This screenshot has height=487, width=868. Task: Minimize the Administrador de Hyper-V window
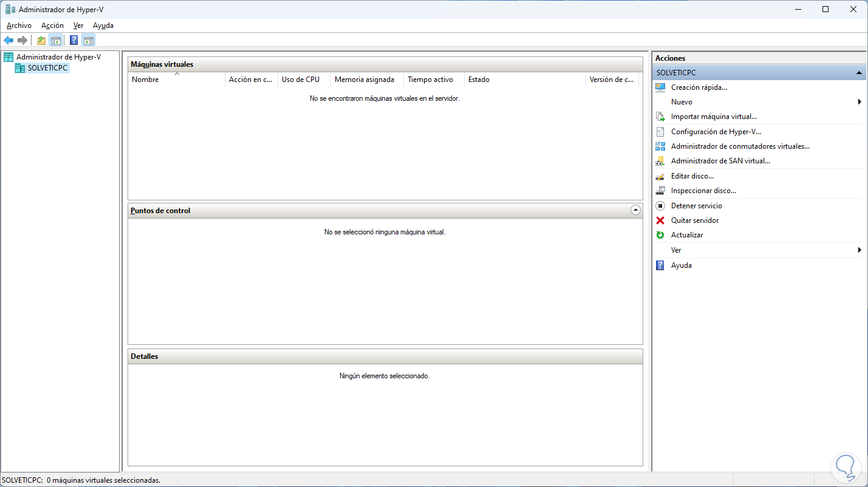tap(798, 9)
